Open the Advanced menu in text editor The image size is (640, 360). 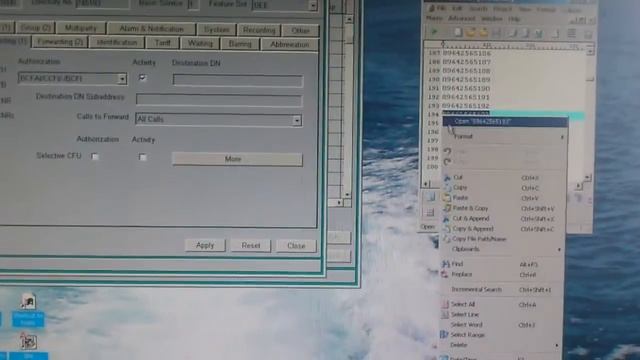pyautogui.click(x=462, y=18)
